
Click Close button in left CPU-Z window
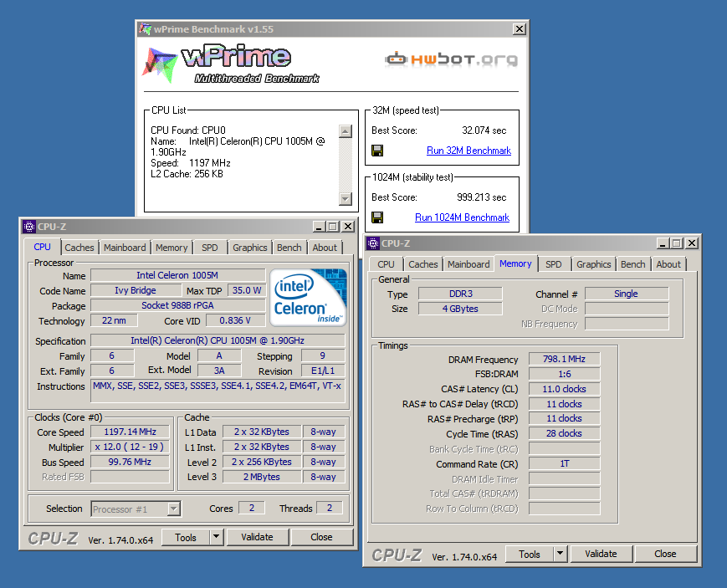[x=321, y=538]
